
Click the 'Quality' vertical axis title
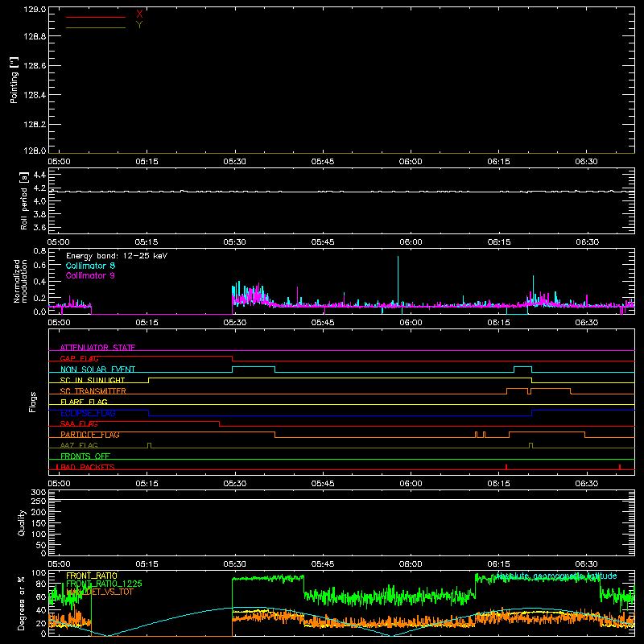point(22,522)
